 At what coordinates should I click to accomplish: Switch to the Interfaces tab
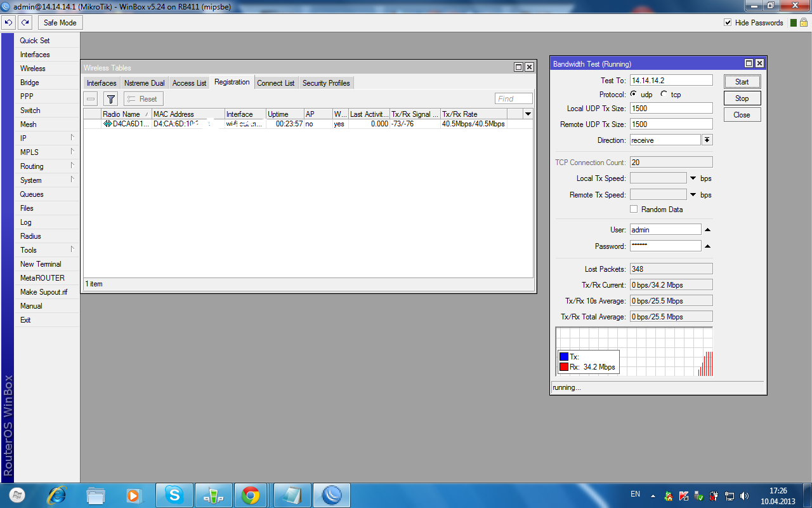coord(101,83)
